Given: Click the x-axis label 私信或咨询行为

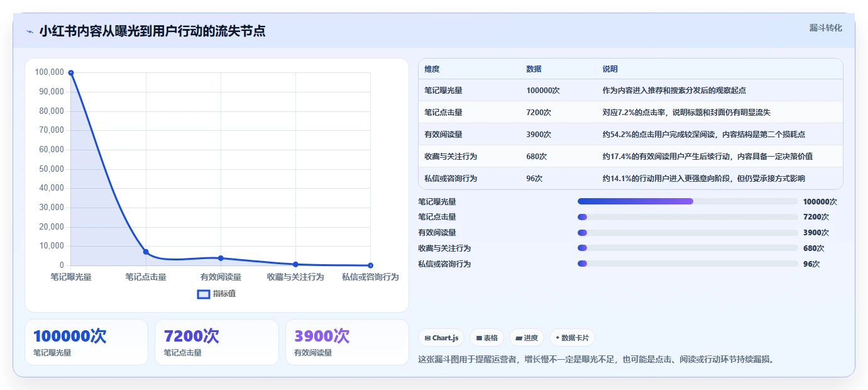Looking at the screenshot, I should (x=370, y=277).
